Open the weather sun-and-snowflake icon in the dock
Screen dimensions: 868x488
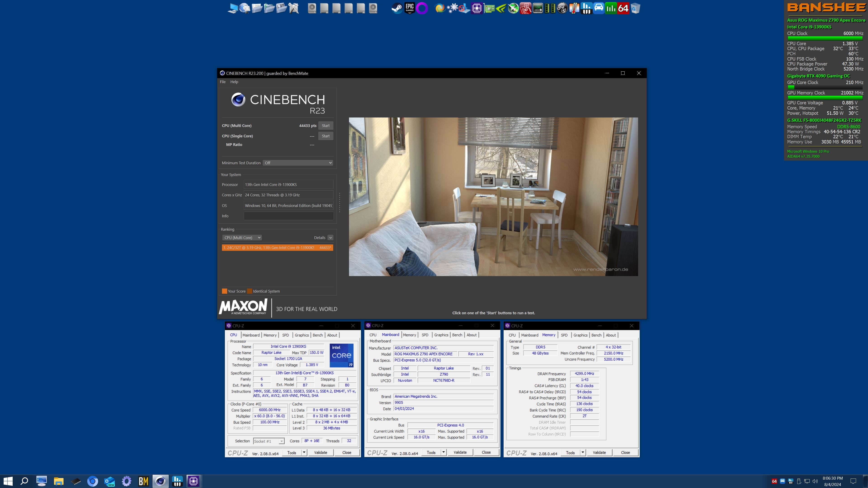452,8
